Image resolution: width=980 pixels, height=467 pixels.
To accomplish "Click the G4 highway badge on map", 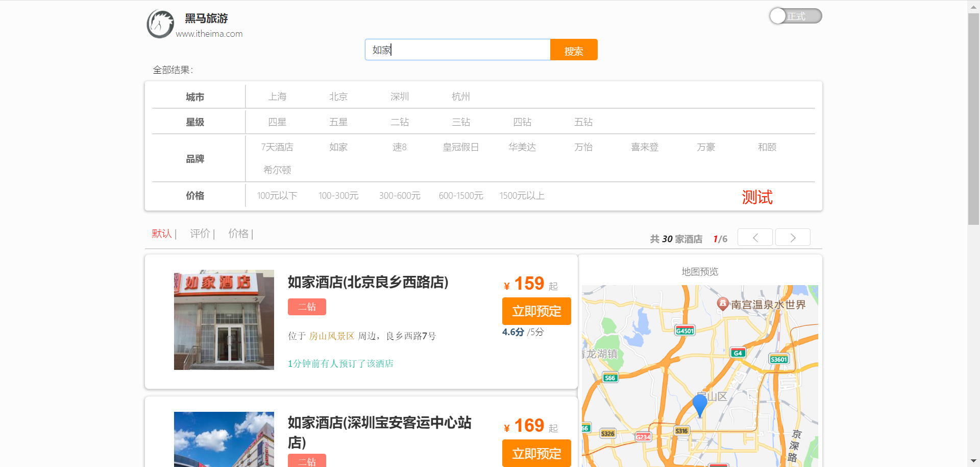I will coord(738,353).
